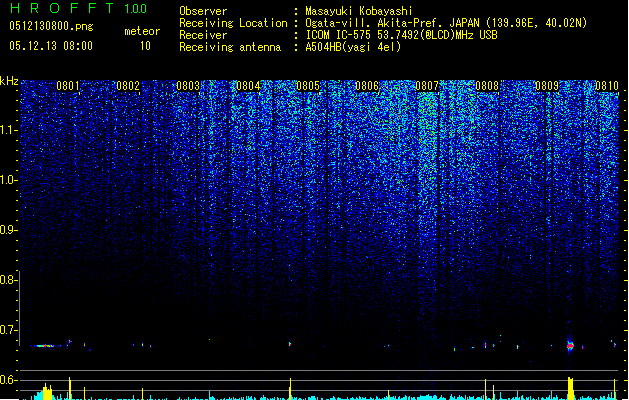Screen dimensions: 629x400
Task: Click the meteor count value 10
Action: click(x=145, y=46)
